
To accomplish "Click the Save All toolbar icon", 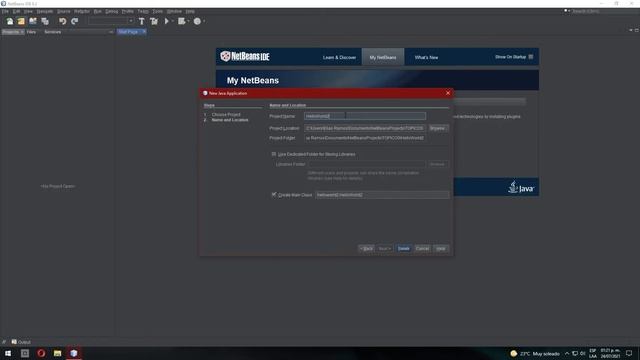I will [45, 21].
